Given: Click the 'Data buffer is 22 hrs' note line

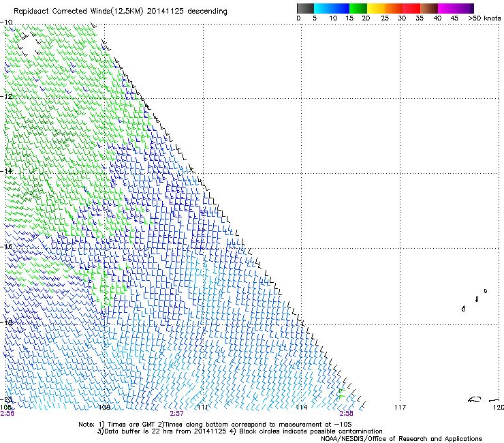Looking at the screenshot, I should (240, 431).
